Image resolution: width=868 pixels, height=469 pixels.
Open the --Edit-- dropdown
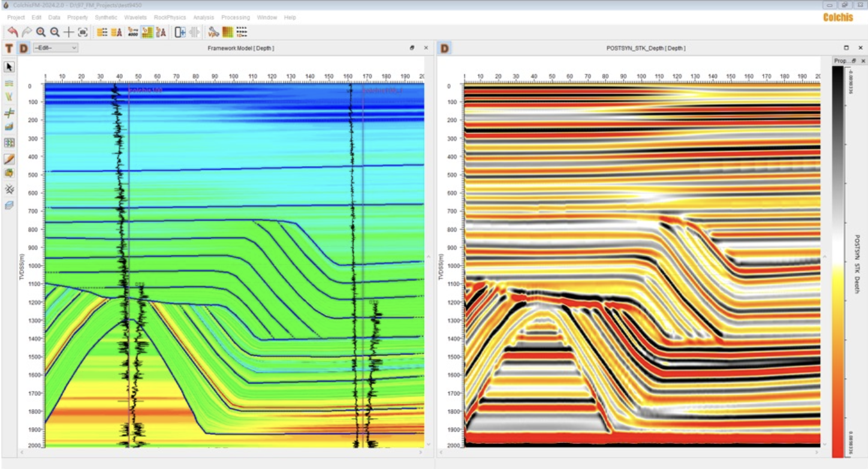(55, 48)
